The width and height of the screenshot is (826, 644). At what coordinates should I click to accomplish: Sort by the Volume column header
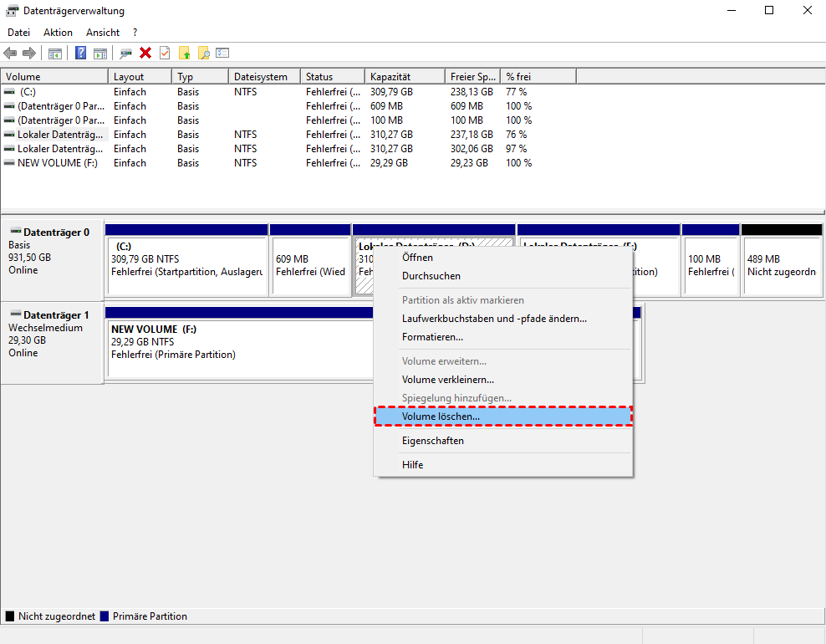pos(54,76)
